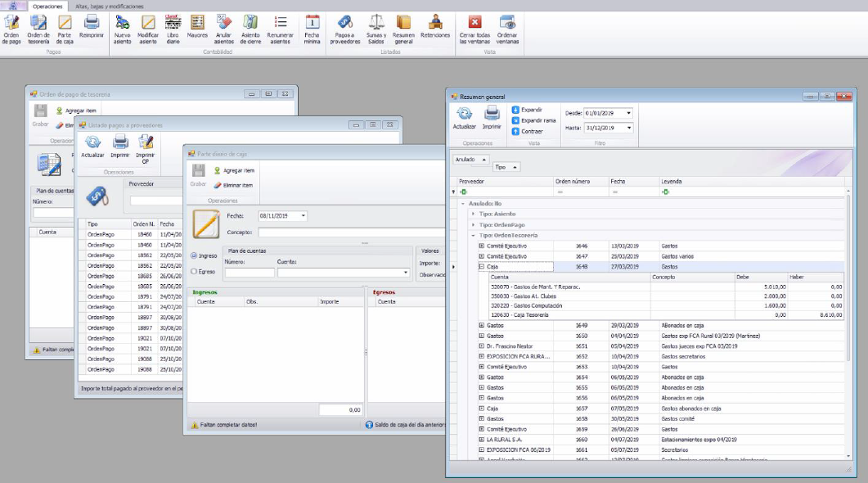The height and width of the screenshot is (483, 868).
Task: Collapse the Caja order 1648 row
Action: tap(482, 267)
